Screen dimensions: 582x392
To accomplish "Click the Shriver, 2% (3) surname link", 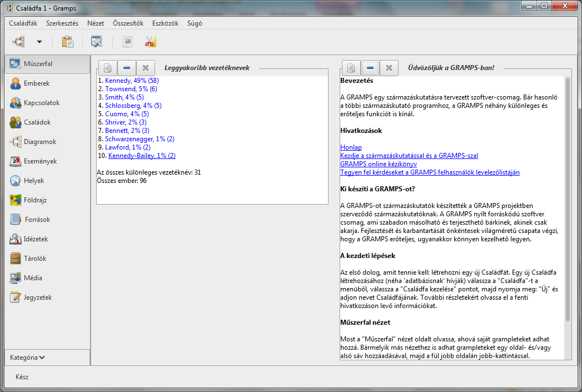I will (126, 122).
